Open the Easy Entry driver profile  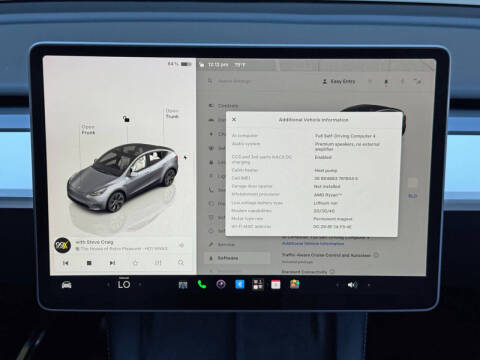[x=339, y=81]
